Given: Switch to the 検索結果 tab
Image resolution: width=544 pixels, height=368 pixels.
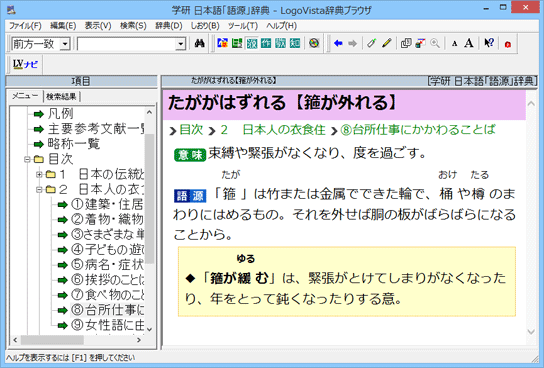Looking at the screenshot, I should [61, 96].
